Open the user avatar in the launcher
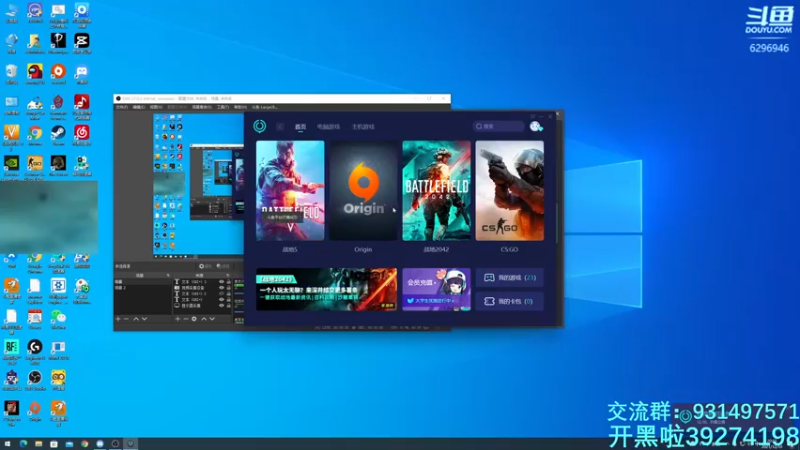The height and width of the screenshot is (450, 800). click(535, 127)
